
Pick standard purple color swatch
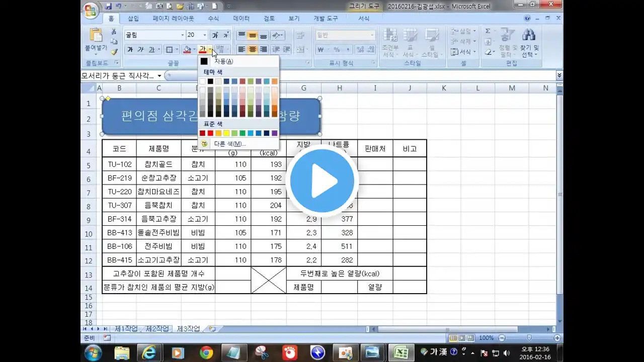click(275, 133)
